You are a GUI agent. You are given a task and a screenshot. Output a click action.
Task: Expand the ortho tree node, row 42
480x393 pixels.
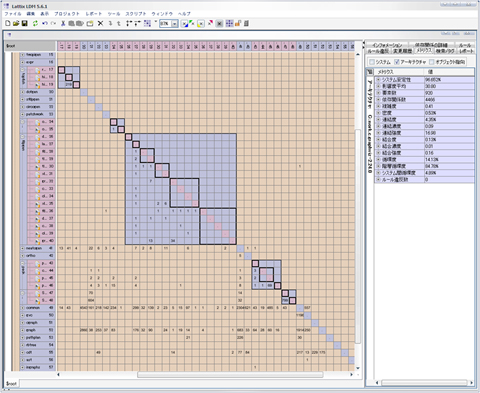coord(23,256)
